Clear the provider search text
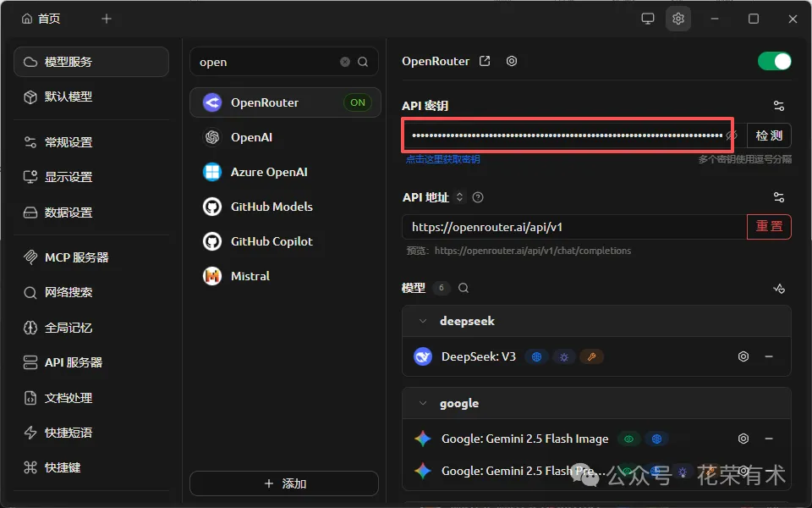The height and width of the screenshot is (508, 812). click(x=345, y=62)
